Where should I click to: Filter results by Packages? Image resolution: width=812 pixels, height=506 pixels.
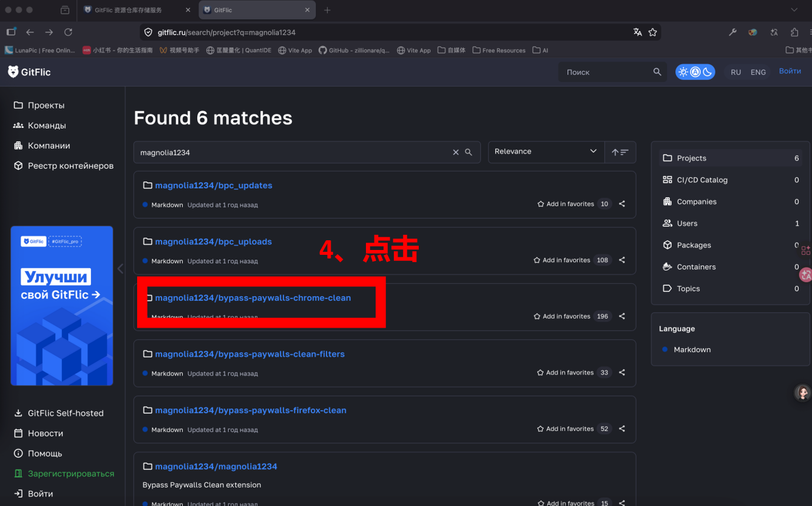click(x=731, y=245)
